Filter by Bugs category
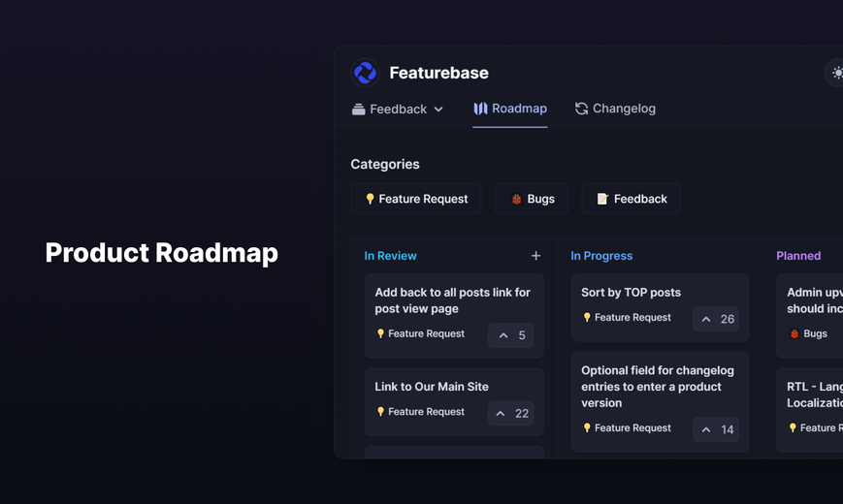Viewport: 843px width, 504px height. (532, 199)
